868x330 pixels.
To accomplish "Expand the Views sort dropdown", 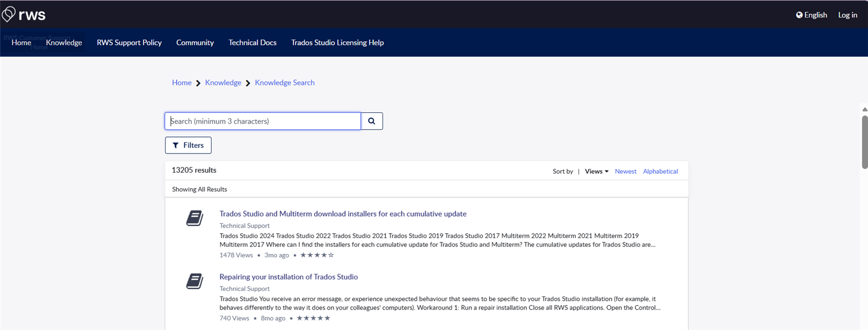I will 596,172.
